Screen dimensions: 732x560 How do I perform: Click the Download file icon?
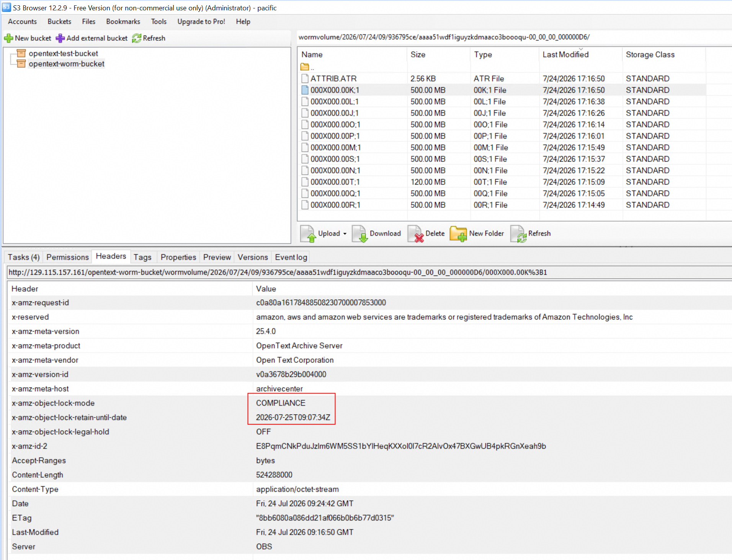[x=360, y=234]
